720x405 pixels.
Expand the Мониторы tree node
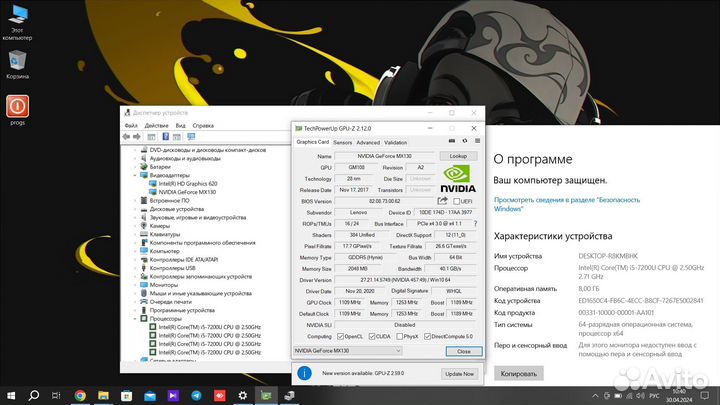click(x=135, y=285)
